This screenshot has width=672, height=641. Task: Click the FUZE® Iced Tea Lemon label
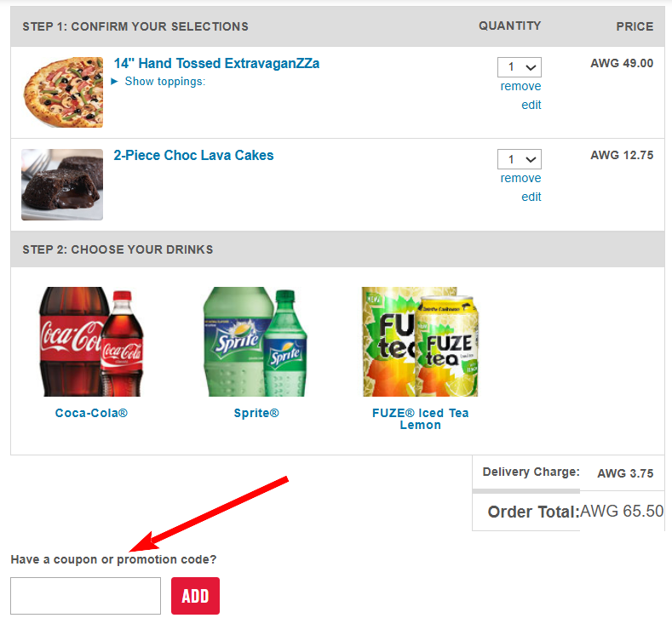click(421, 419)
